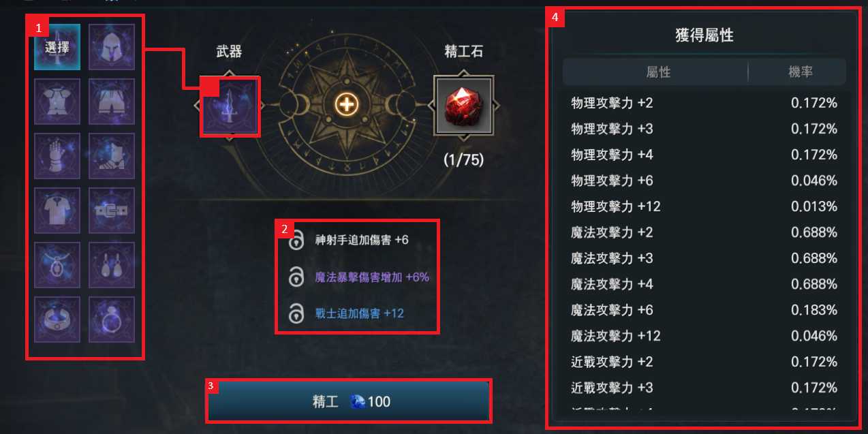Toggle lock on 戰士追加傷害 +12
This screenshot has height=434, width=868.
[x=296, y=313]
